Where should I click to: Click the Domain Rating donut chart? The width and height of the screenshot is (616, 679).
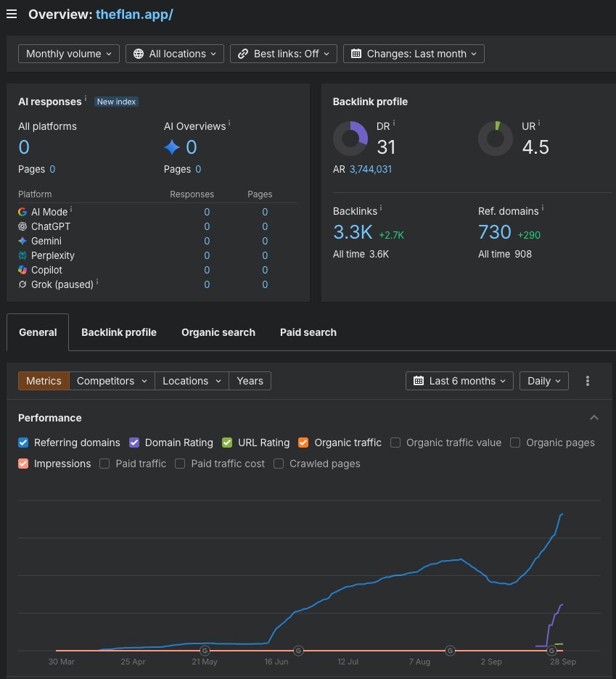coord(350,139)
